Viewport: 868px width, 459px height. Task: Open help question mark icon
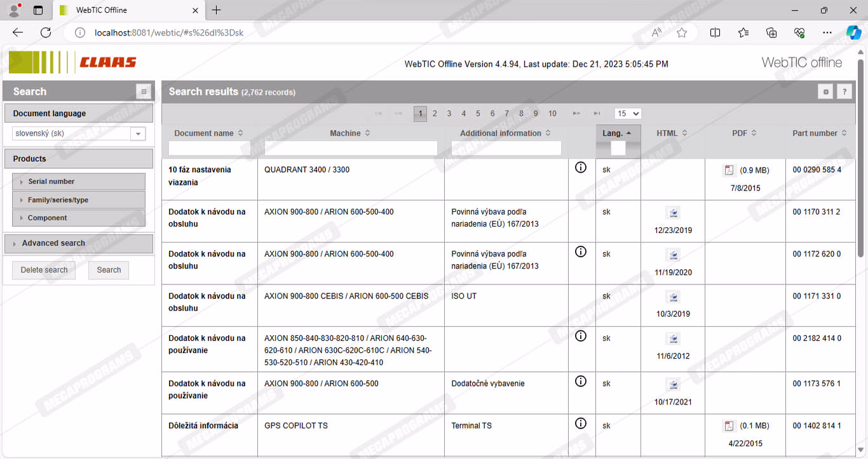[844, 92]
